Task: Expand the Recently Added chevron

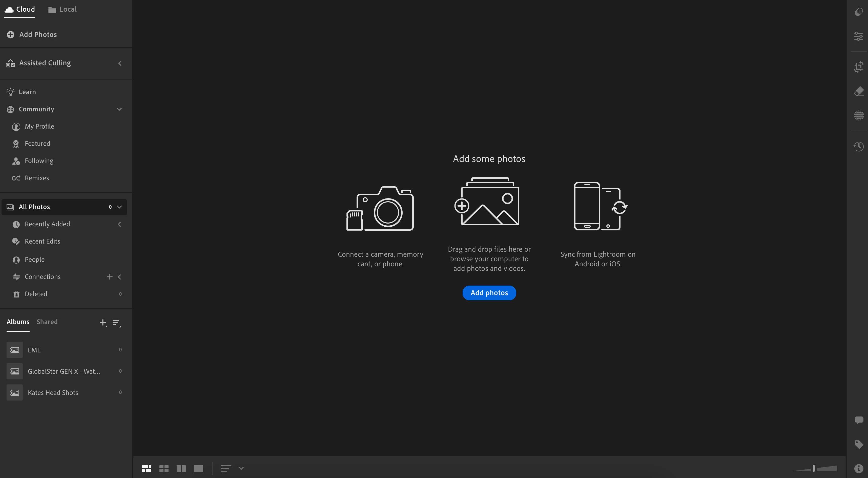Action: pyautogui.click(x=119, y=224)
